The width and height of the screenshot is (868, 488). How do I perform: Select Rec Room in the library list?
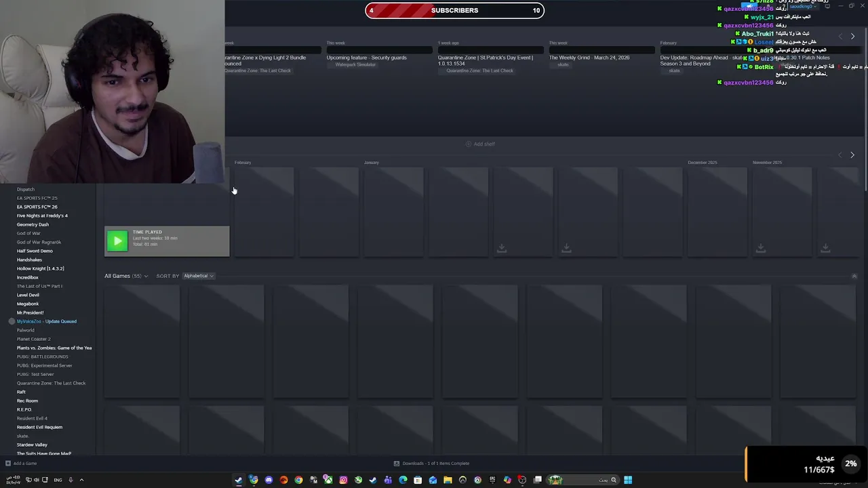(27, 401)
